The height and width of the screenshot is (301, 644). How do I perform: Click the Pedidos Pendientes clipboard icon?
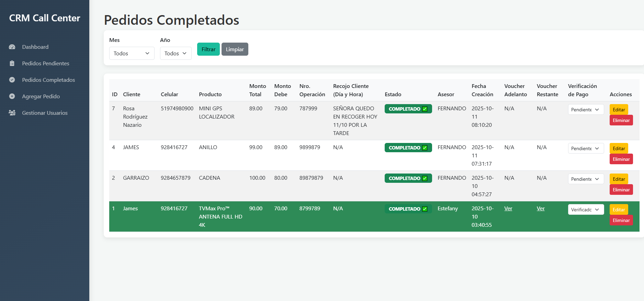(12, 63)
